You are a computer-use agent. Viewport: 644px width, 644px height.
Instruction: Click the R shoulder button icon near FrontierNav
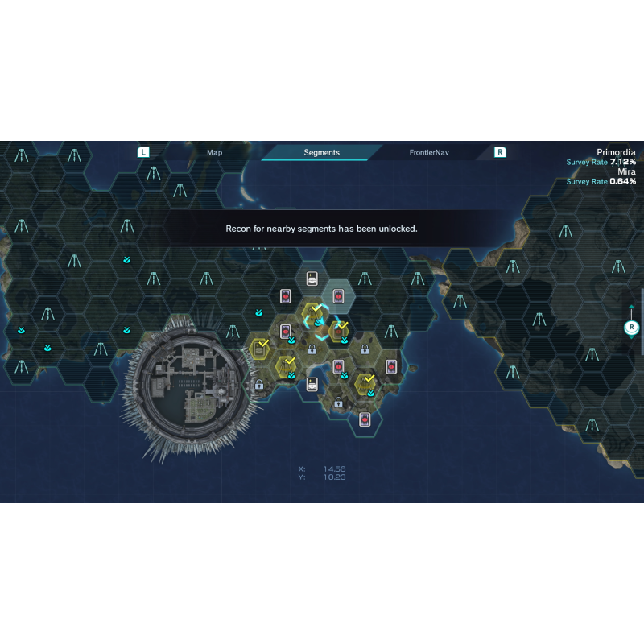pyautogui.click(x=500, y=152)
